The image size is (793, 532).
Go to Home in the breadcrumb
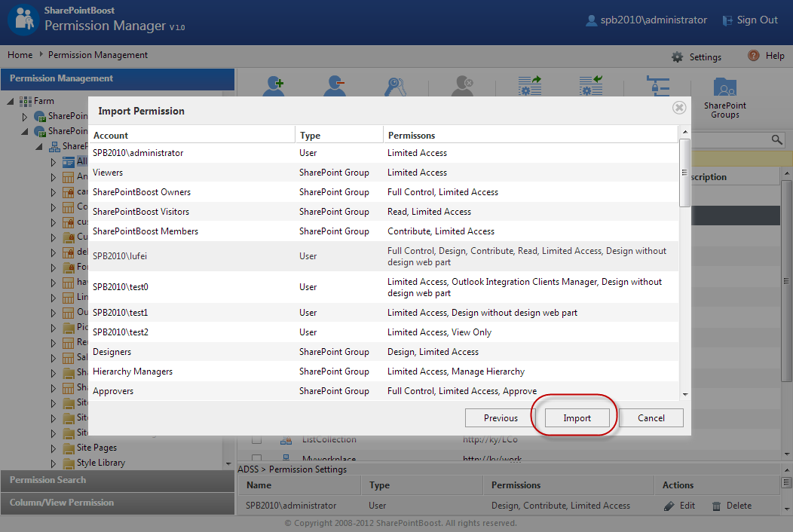click(x=20, y=55)
